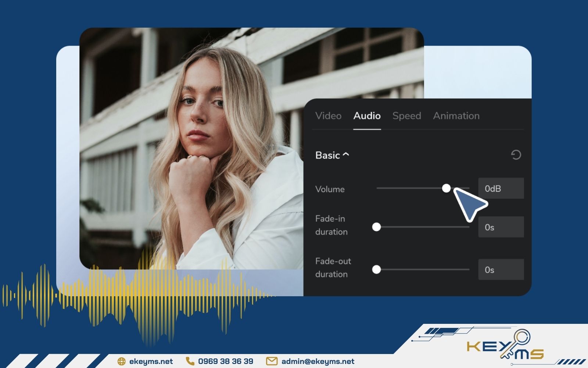This screenshot has height=368, width=588.
Task: Open the ekeyms.net website link
Action: coord(151,361)
